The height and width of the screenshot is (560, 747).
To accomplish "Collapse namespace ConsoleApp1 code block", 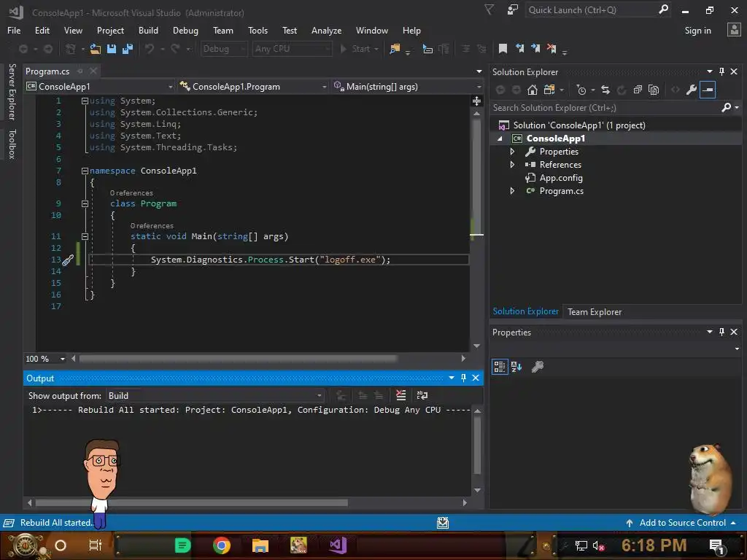I will click(x=85, y=171).
